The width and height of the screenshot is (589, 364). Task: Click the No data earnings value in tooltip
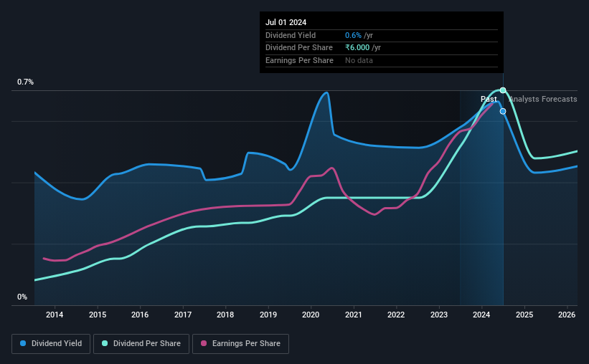tap(359, 60)
